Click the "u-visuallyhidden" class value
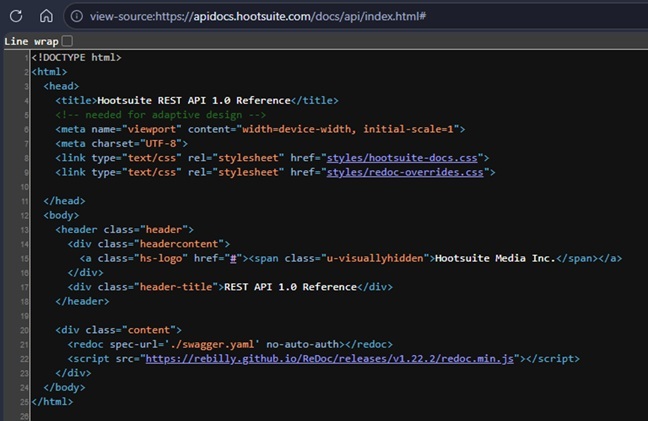Screen dimensions: 648x421 click(x=375, y=258)
